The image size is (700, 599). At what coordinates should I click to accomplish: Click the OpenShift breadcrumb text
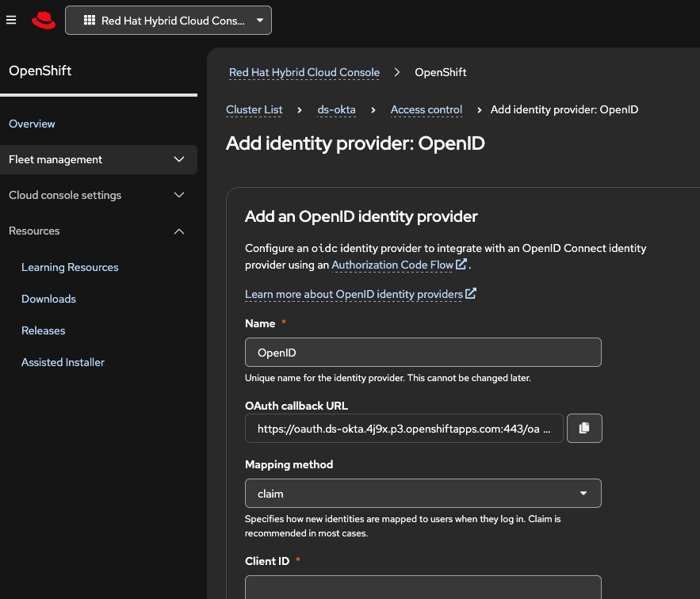click(440, 72)
